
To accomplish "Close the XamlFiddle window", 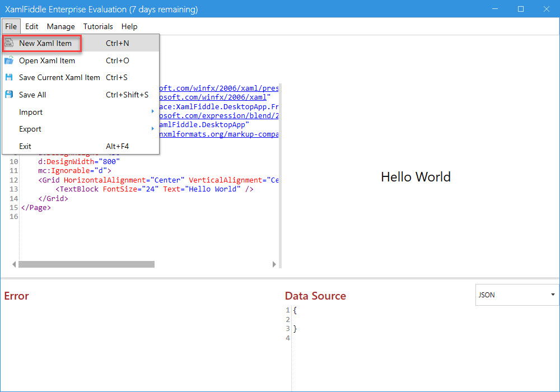I will point(547,9).
